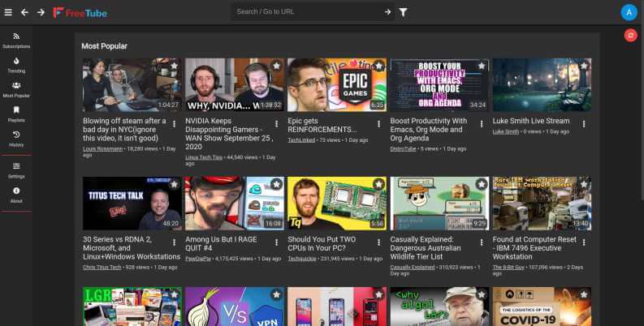Viewport: 644px width, 326px height.
Task: Open About in the sidebar
Action: tap(16, 195)
